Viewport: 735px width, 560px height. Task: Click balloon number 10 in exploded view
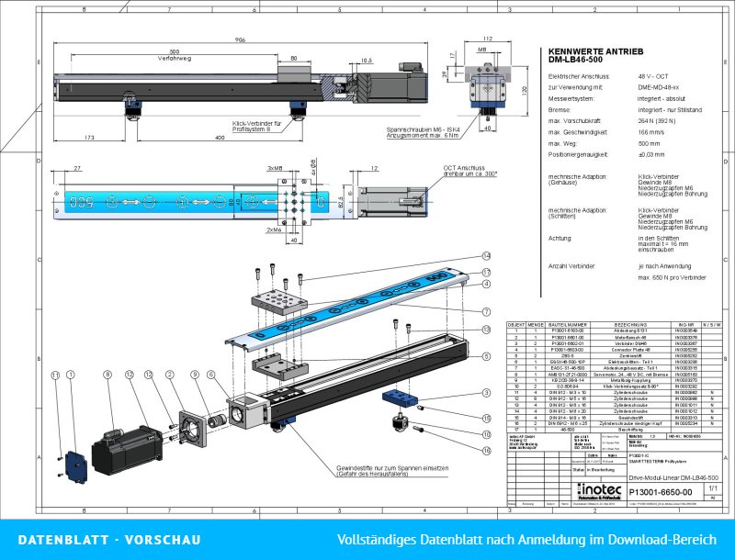486,434
